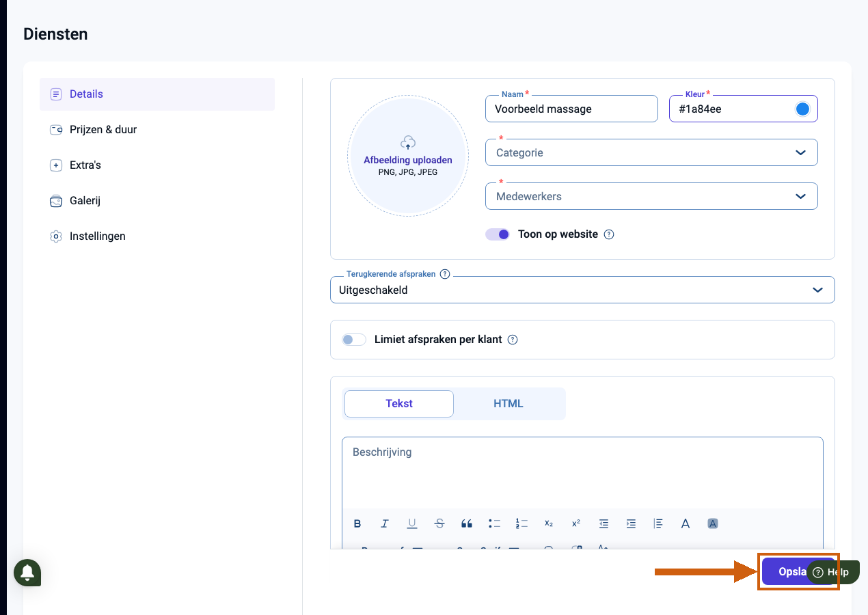The width and height of the screenshot is (868, 615).
Task: Underline text in description editor
Action: tap(412, 524)
